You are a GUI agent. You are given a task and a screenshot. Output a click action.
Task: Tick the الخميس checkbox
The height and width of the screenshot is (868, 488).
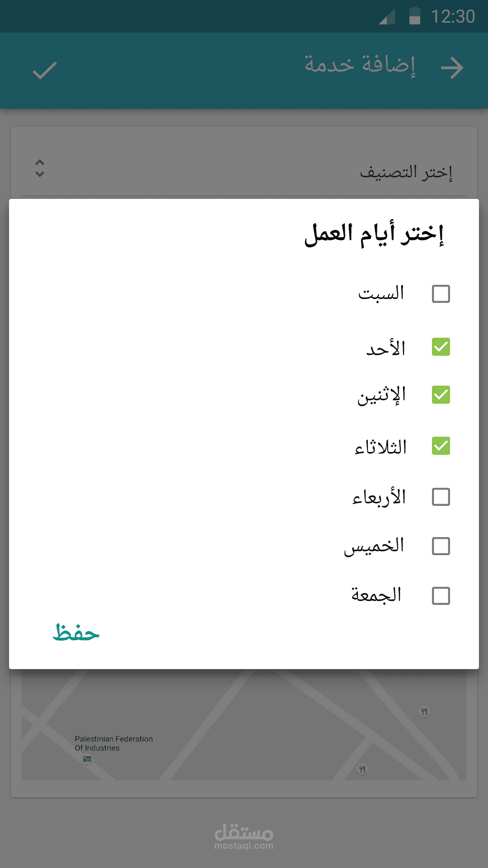[441, 546]
